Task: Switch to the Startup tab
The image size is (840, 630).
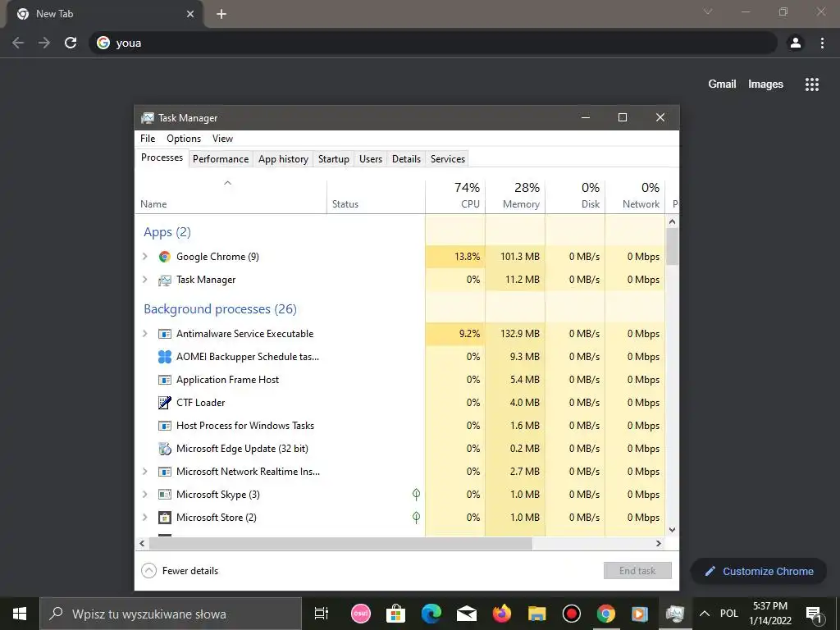Action: coord(334,159)
